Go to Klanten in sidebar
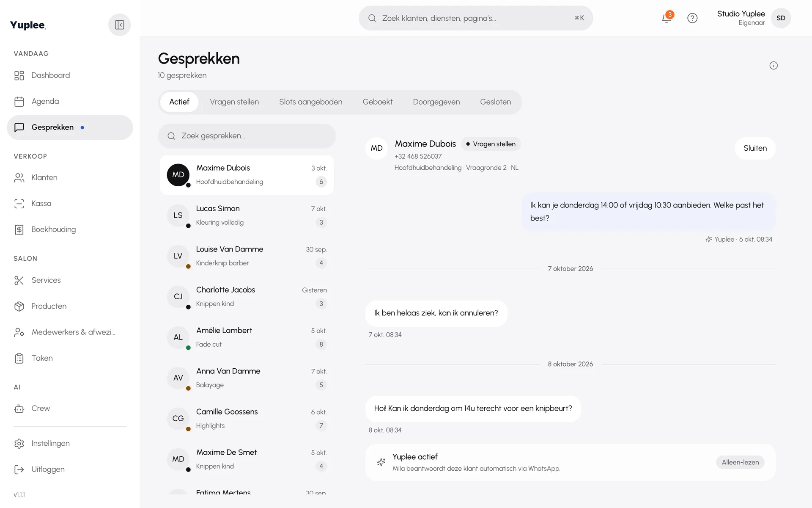Screen dimensions: 812x508 click(70, 178)
